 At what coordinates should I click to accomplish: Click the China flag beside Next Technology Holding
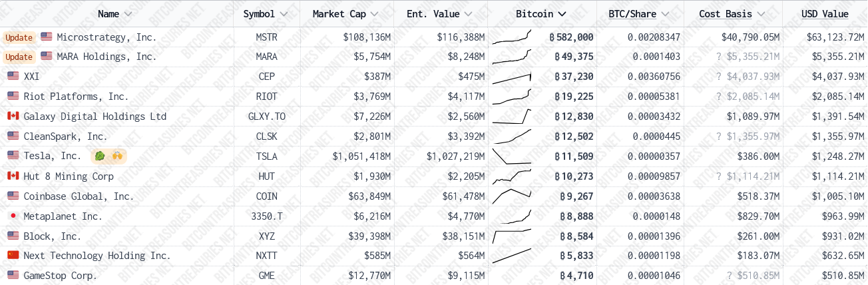(13, 256)
